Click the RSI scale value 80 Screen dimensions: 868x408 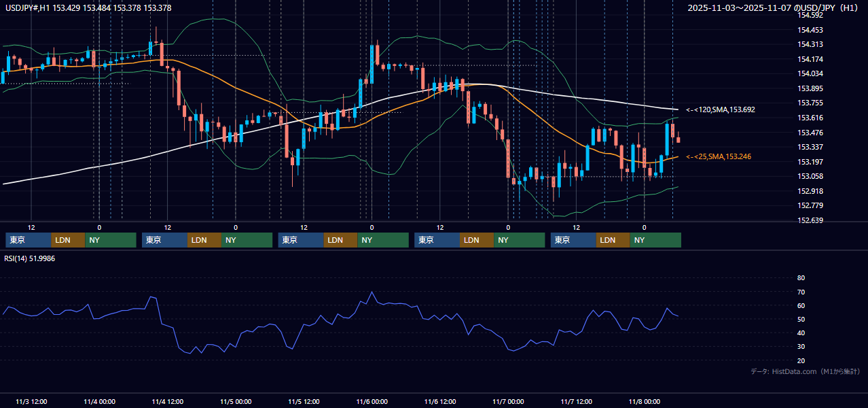tap(801, 278)
